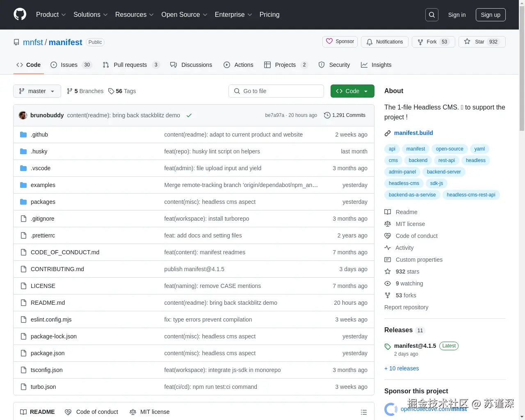Click the Sign in link

457,15
